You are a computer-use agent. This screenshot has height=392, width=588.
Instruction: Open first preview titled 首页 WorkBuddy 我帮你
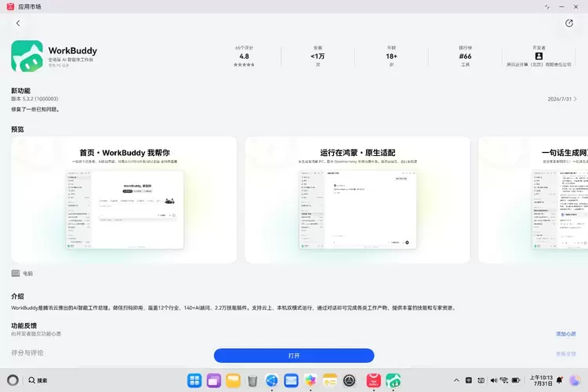(124, 200)
